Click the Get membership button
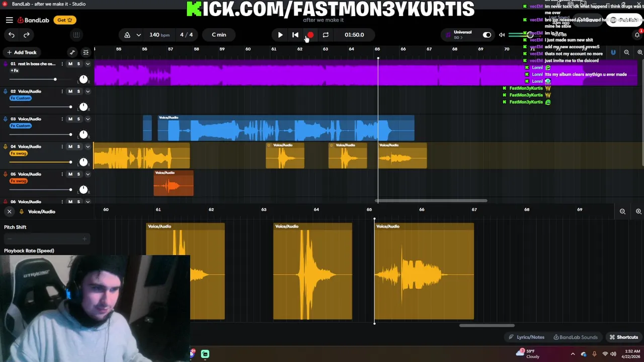644x362 pixels. click(x=65, y=20)
